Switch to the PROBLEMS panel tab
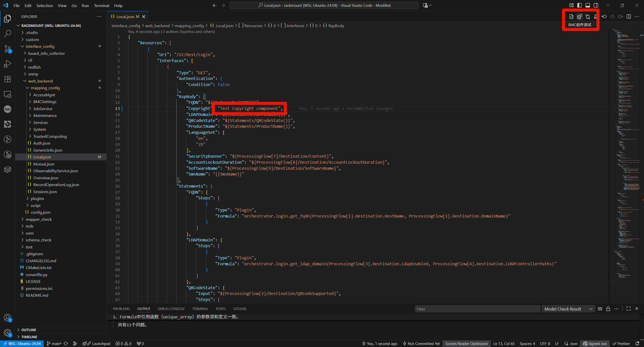 [121, 309]
